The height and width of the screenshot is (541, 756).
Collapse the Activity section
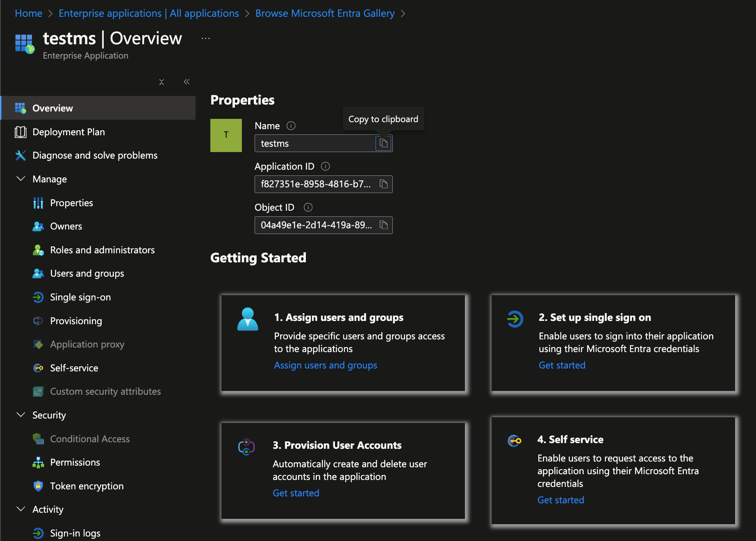pos(20,509)
